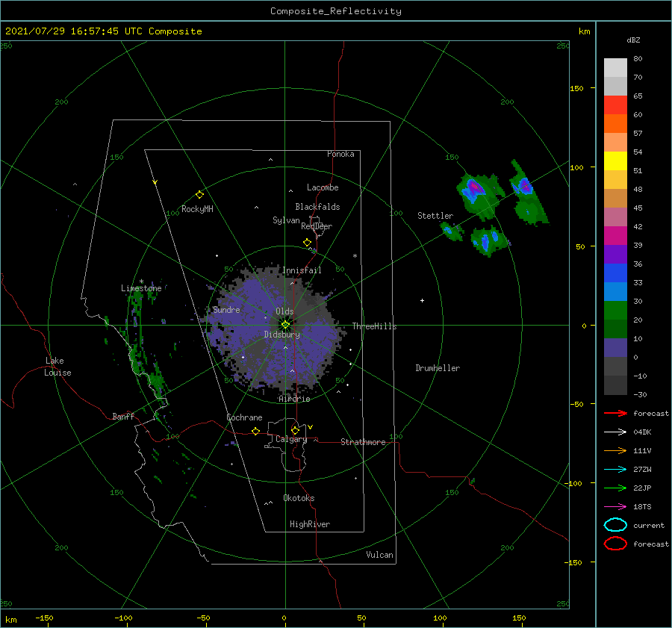
Task: Click the asterisk marker above Limestone
Action: pos(141,282)
